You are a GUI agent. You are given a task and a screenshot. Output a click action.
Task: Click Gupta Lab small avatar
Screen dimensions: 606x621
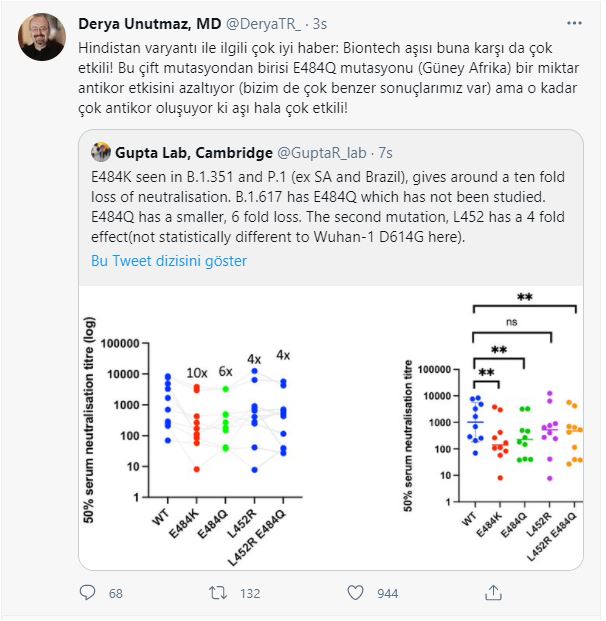(x=100, y=151)
